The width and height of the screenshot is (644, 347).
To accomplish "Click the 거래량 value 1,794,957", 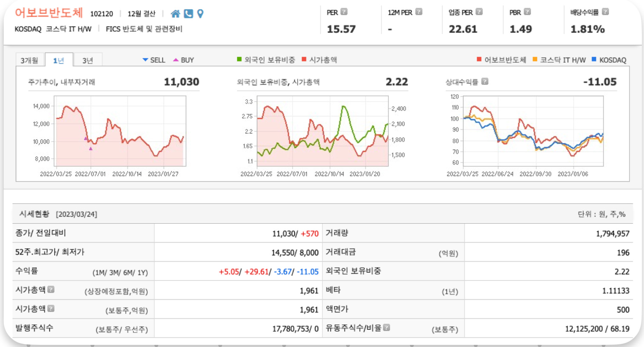I will [x=612, y=234].
